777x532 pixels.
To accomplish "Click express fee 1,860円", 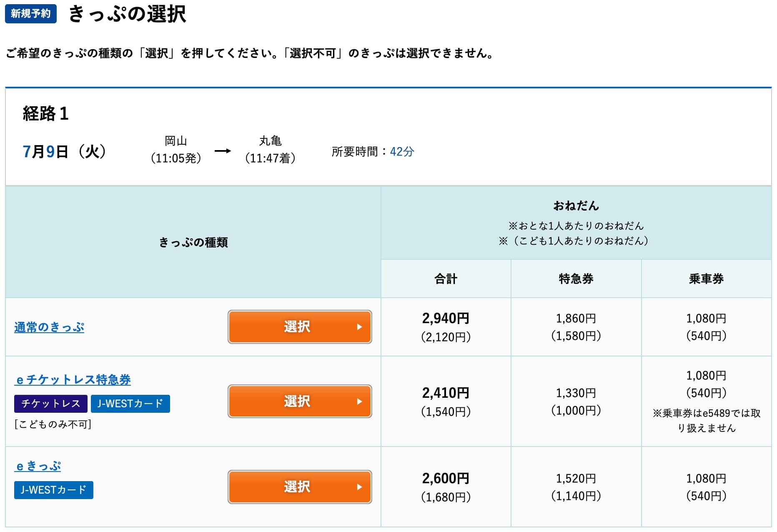I will tap(576, 319).
